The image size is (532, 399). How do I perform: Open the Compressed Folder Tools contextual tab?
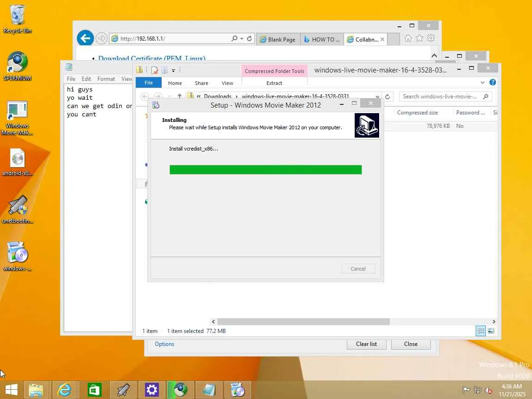click(274, 71)
